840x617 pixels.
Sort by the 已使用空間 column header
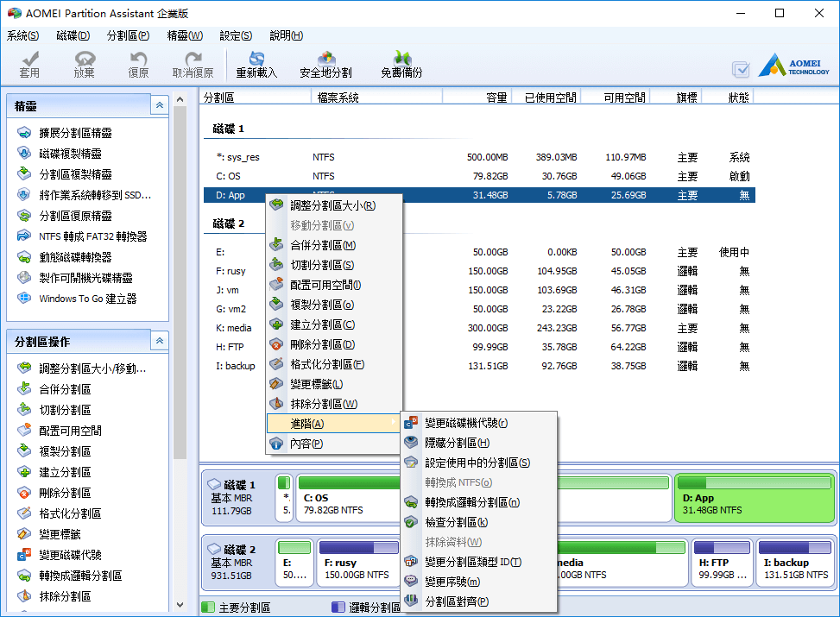(x=546, y=98)
